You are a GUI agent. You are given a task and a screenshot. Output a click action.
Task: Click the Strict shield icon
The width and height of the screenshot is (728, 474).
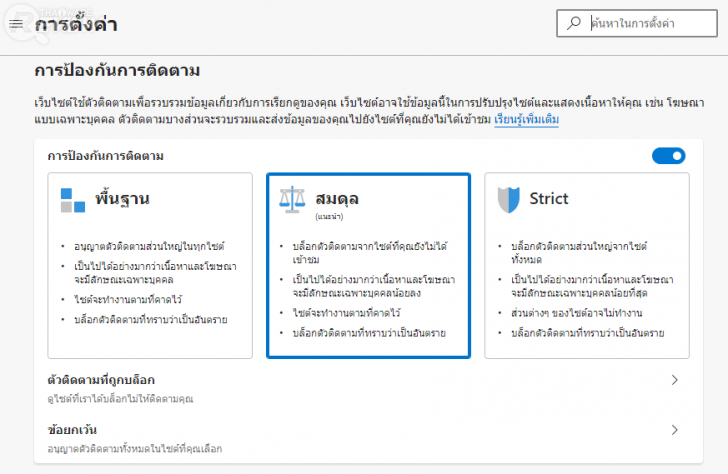509,200
